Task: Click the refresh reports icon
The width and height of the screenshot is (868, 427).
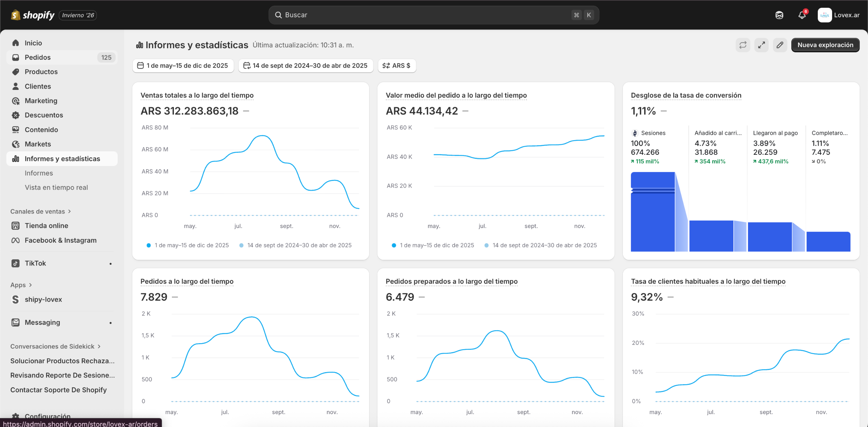Action: 743,45
